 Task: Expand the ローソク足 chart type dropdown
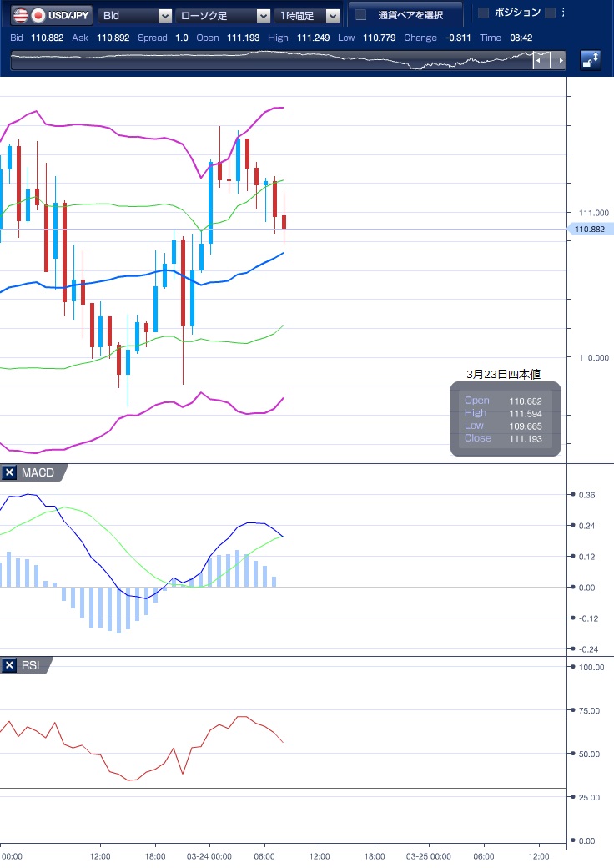tap(223, 15)
